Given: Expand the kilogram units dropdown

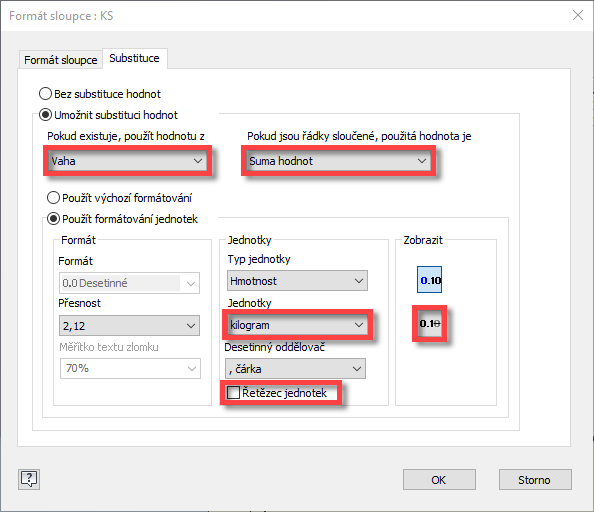Looking at the screenshot, I should (297, 325).
